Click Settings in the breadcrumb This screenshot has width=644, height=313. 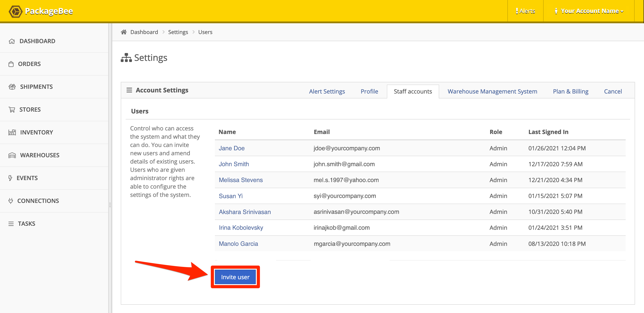coord(178,32)
